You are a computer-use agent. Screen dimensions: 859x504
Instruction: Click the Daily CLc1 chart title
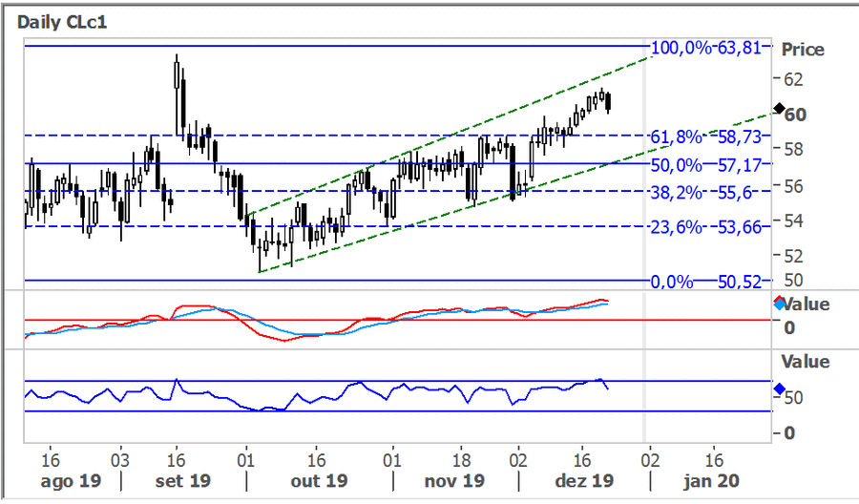point(62,23)
